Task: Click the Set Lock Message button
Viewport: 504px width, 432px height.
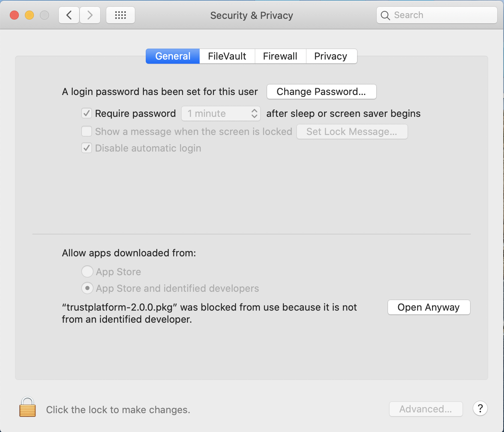Action: click(x=352, y=132)
